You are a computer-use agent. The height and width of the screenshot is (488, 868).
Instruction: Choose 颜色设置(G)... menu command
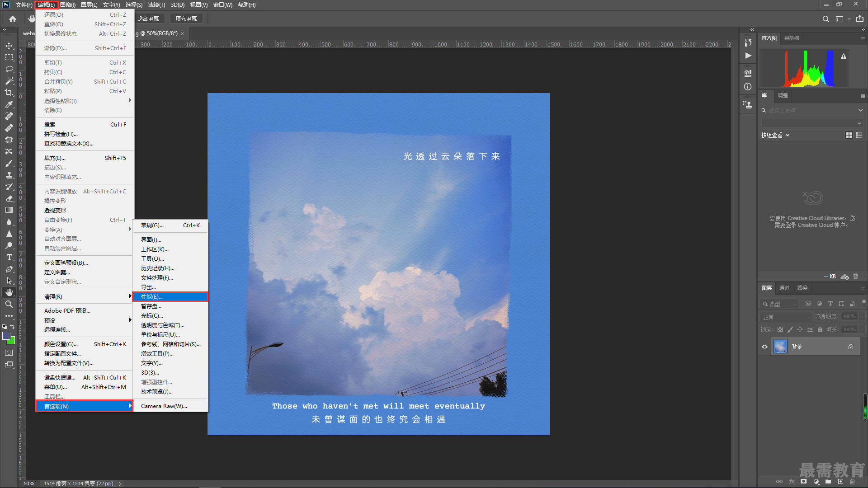[x=85, y=344]
